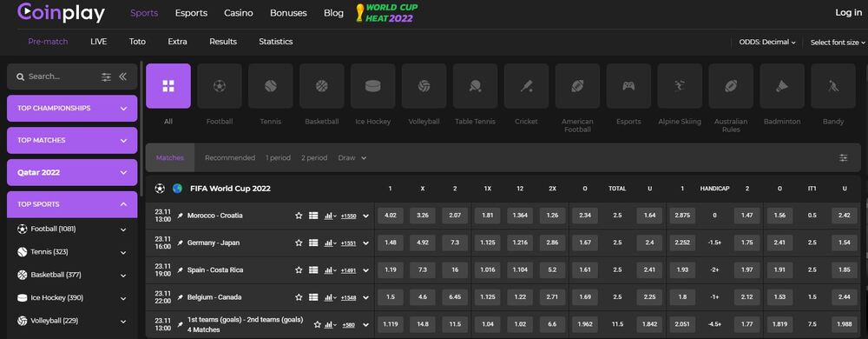
Task: Open the Blog menu item
Action: [334, 13]
